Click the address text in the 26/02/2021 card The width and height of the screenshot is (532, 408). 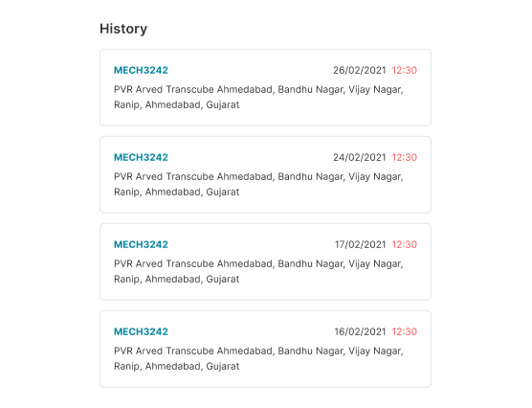(258, 97)
